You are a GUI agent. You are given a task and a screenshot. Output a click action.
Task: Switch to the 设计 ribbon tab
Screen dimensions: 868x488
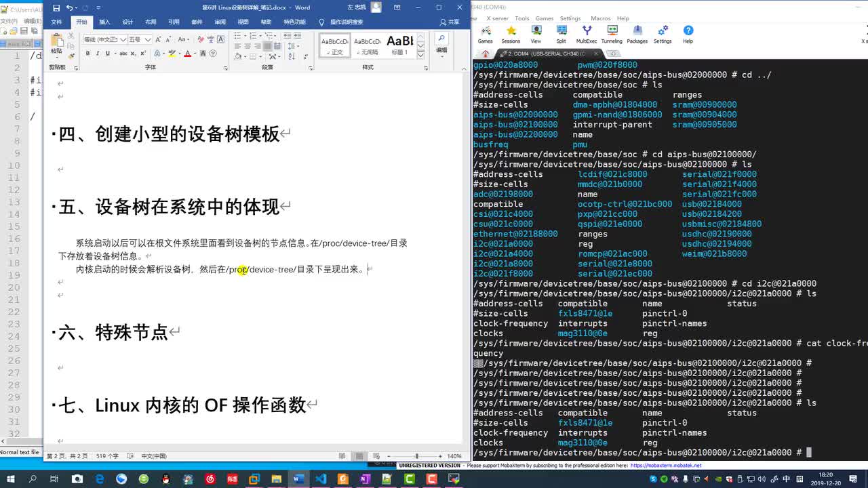(x=127, y=22)
